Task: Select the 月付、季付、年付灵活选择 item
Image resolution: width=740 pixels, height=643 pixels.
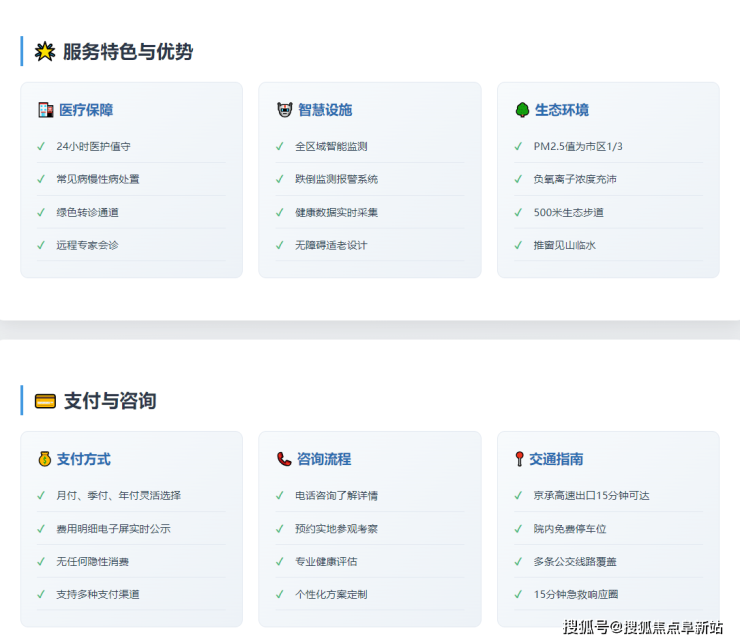Action: click(x=118, y=495)
